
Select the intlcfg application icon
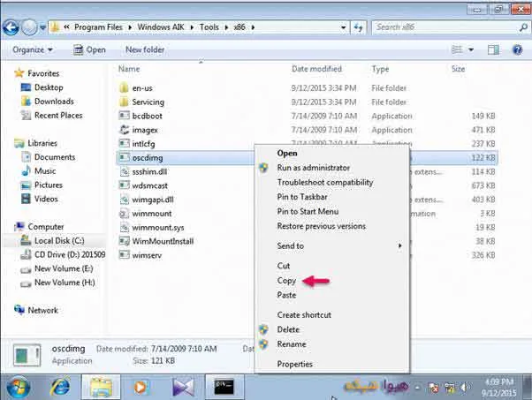click(x=125, y=143)
